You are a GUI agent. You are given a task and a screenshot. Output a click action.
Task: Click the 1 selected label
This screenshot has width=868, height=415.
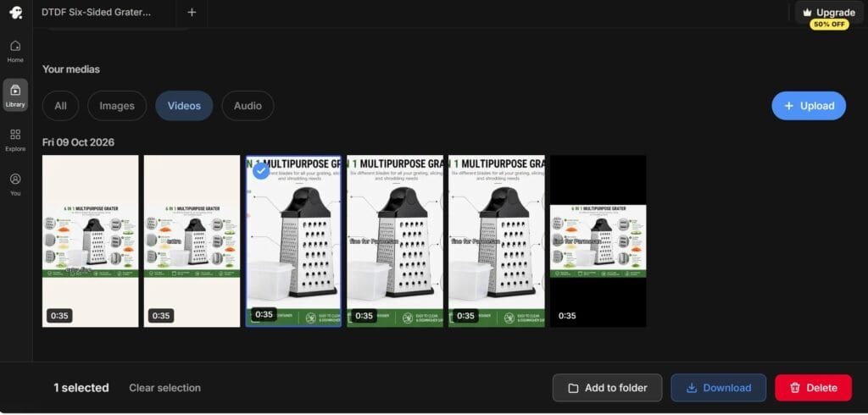point(81,388)
